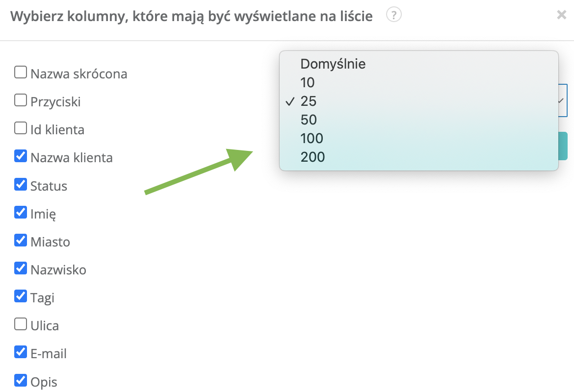The width and height of the screenshot is (574, 392).
Task: Select Domyślnie from the dropdown list
Action: pyautogui.click(x=333, y=64)
